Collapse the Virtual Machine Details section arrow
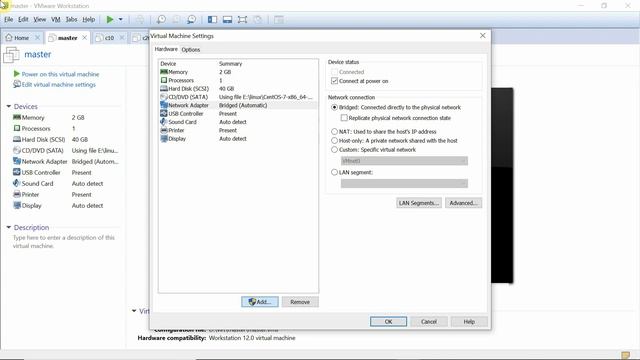The height and width of the screenshot is (360, 640). point(134,311)
